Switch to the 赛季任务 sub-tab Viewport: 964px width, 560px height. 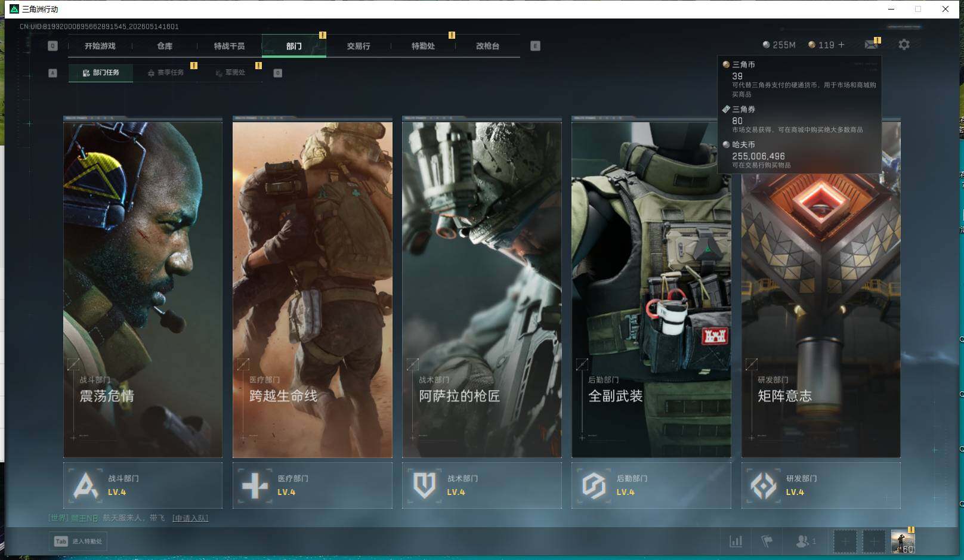coord(166,73)
